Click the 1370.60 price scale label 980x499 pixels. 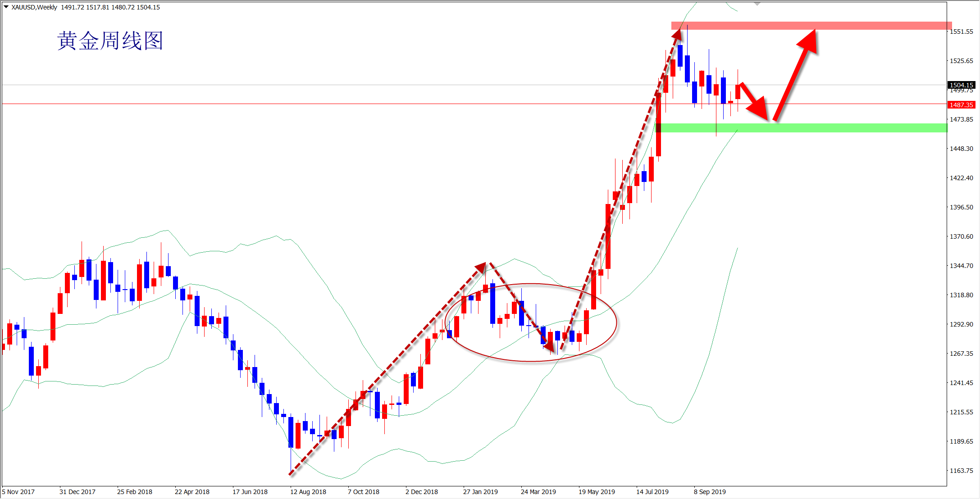pos(962,236)
